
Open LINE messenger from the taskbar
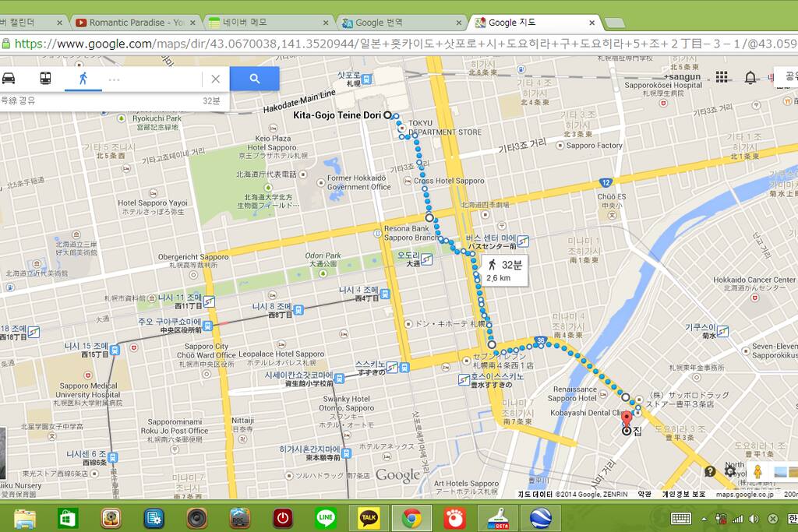coord(325,518)
